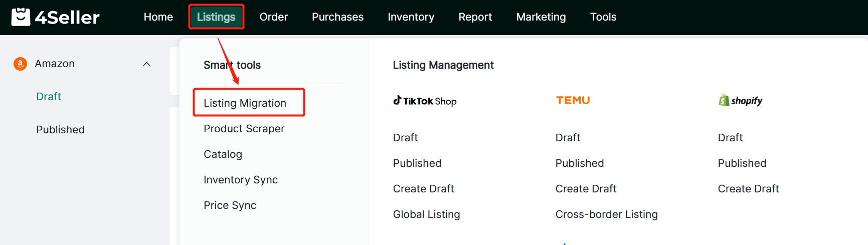Open TikTok Shop Global Listing
The height and width of the screenshot is (245, 868).
(x=426, y=214)
